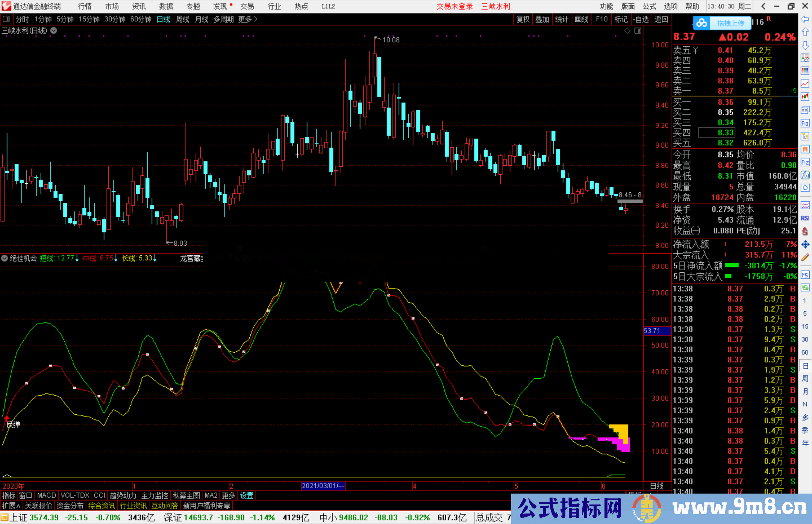The height and width of the screenshot is (524, 812).
Task: Switch to the MACD indicator tab
Action: pyautogui.click(x=46, y=495)
